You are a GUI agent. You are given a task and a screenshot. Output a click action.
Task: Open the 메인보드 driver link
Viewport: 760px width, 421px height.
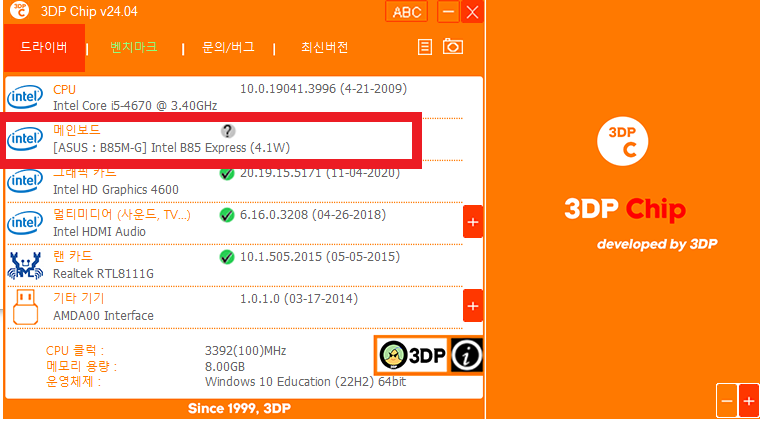(77, 130)
